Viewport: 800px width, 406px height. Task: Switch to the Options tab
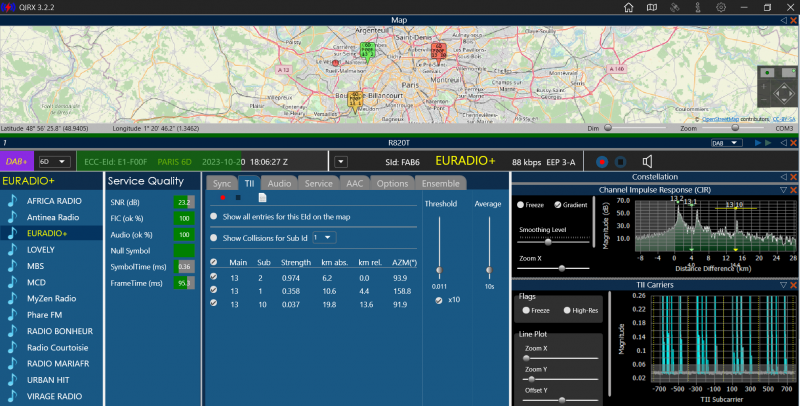(392, 183)
